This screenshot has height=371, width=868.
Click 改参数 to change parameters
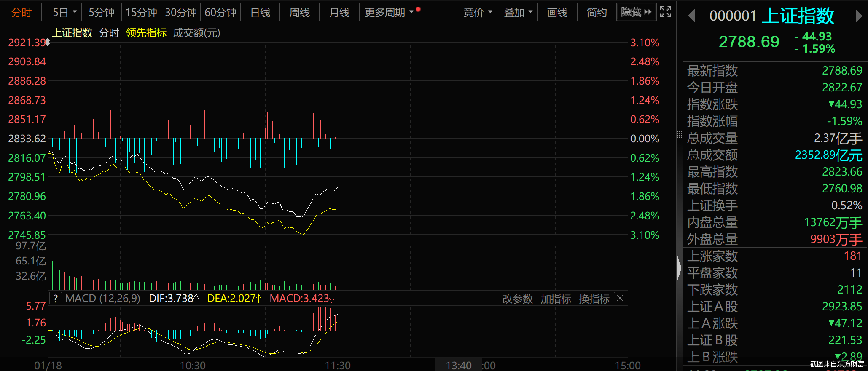click(518, 299)
